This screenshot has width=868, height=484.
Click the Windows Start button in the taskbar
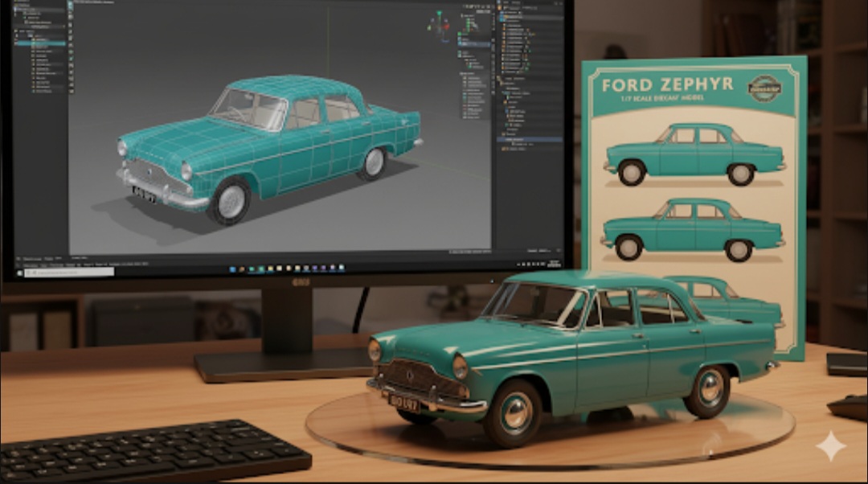pos(231,269)
